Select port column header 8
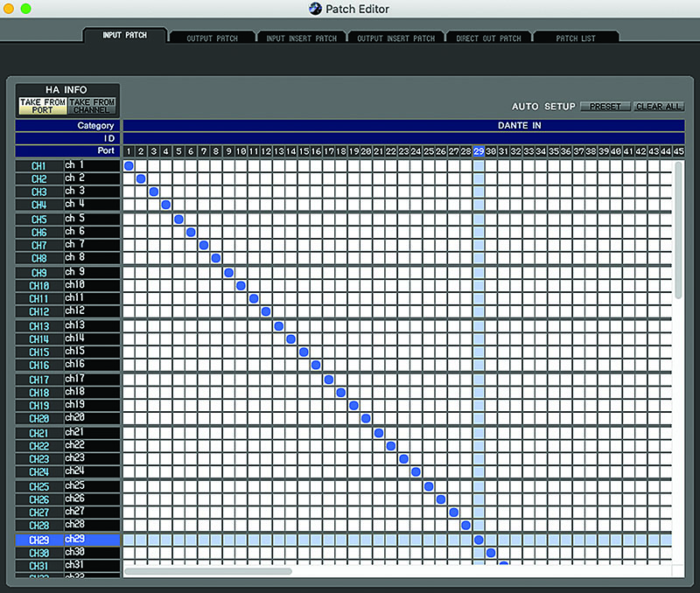 coord(216,151)
